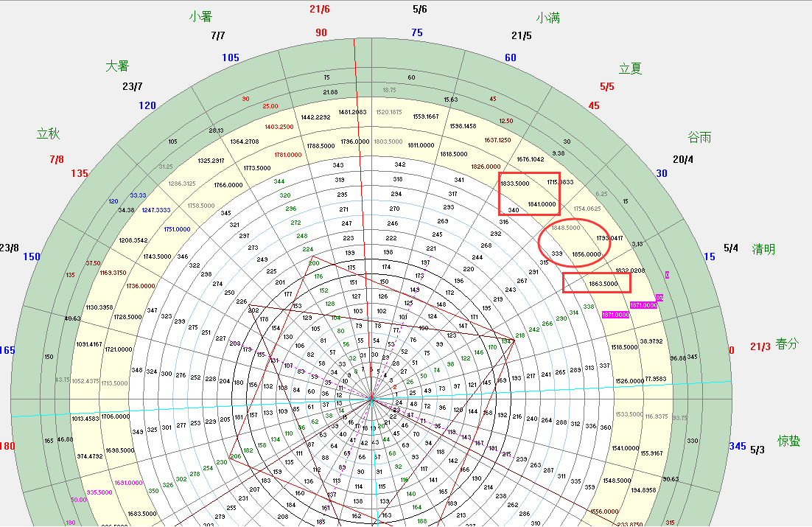This screenshot has height=527, width=812.
Task: Click the 春分 solar term label
Action: coord(787,343)
